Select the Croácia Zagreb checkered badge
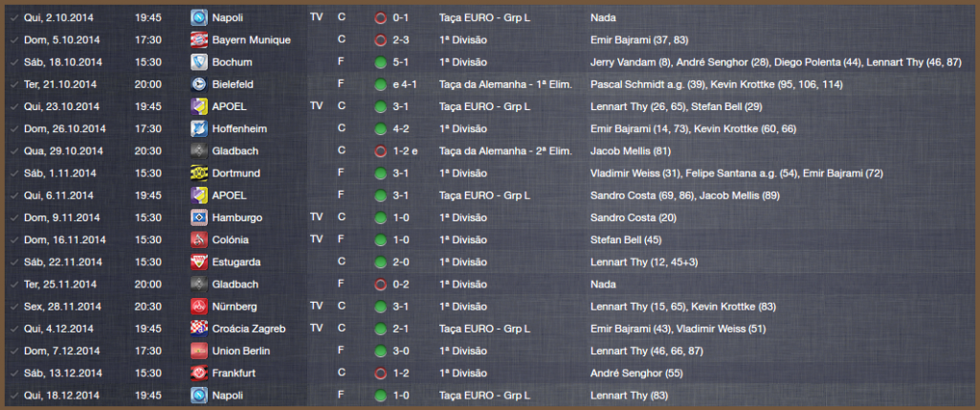980x410 pixels. (x=198, y=329)
